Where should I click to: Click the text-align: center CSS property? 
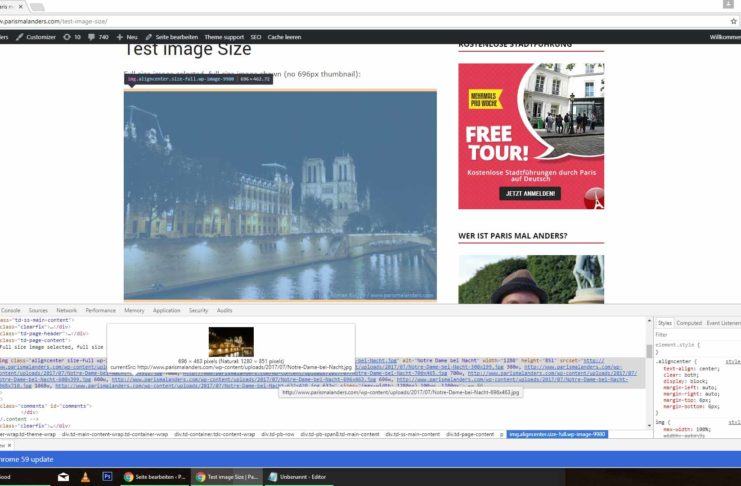coord(690,368)
